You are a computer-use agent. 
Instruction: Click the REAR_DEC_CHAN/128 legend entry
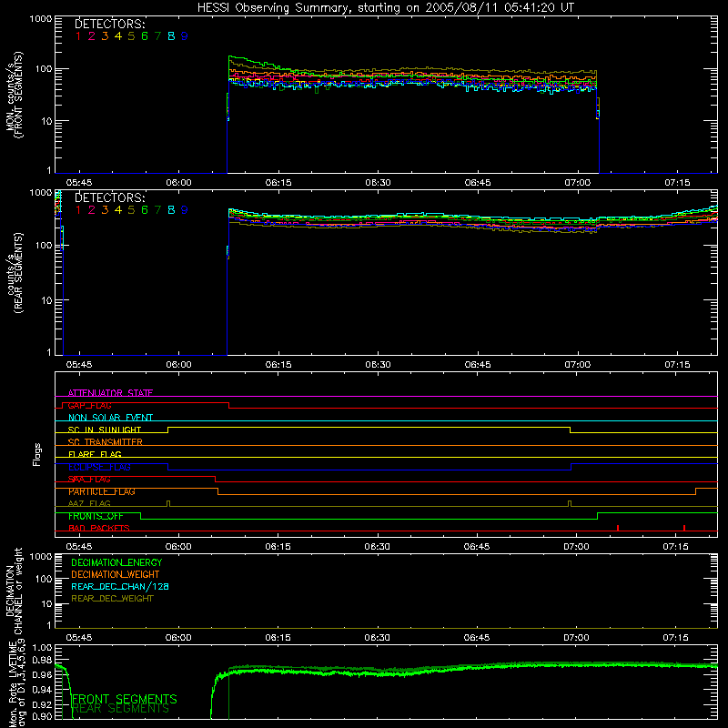point(120,586)
